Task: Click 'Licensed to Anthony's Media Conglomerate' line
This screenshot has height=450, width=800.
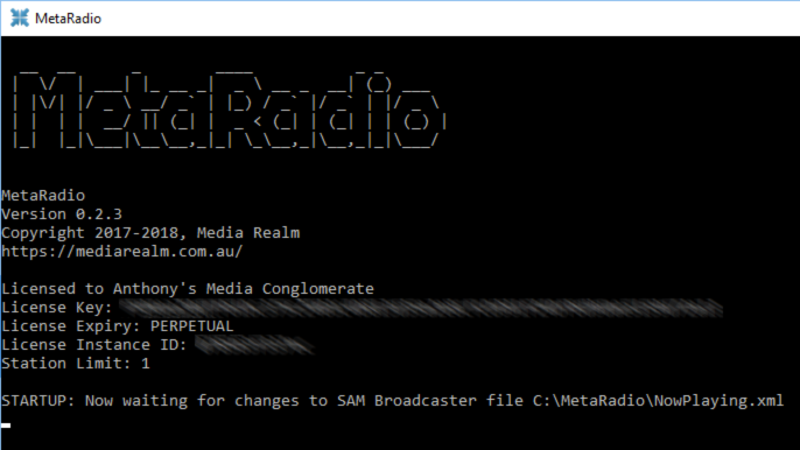Action: pos(187,289)
